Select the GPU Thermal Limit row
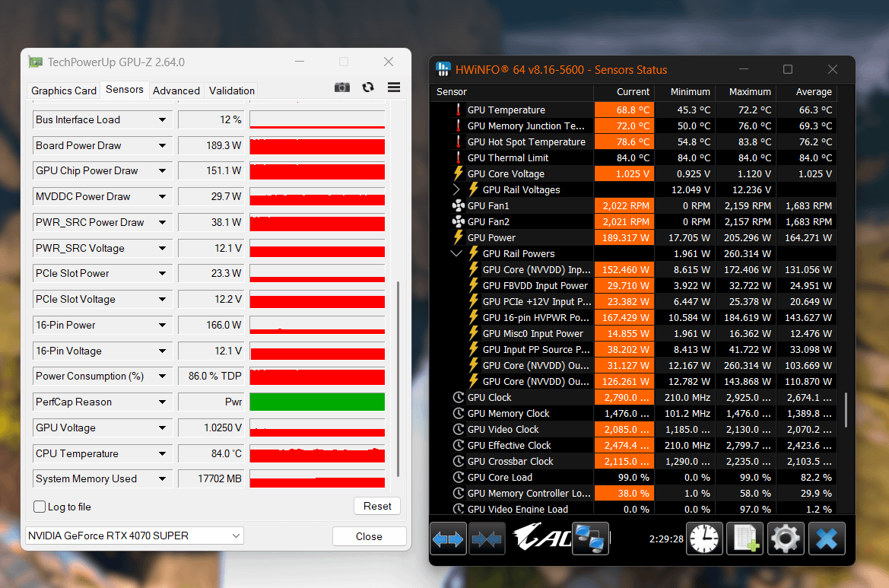Screen dimensions: 889x588 tap(634, 157)
